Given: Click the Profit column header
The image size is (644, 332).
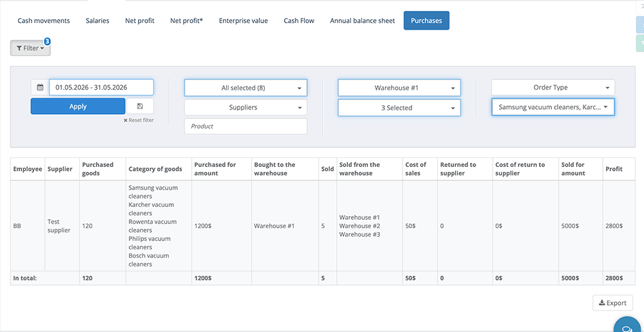Looking at the screenshot, I should click(618, 169).
